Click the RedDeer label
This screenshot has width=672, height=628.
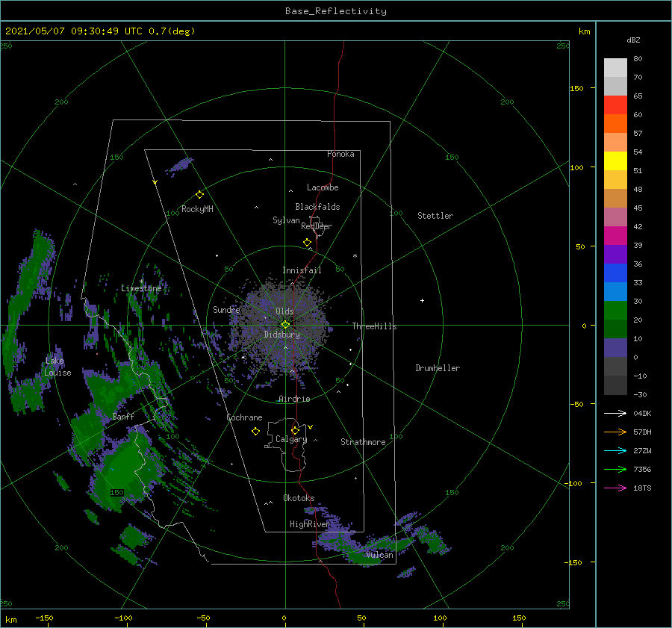(317, 226)
